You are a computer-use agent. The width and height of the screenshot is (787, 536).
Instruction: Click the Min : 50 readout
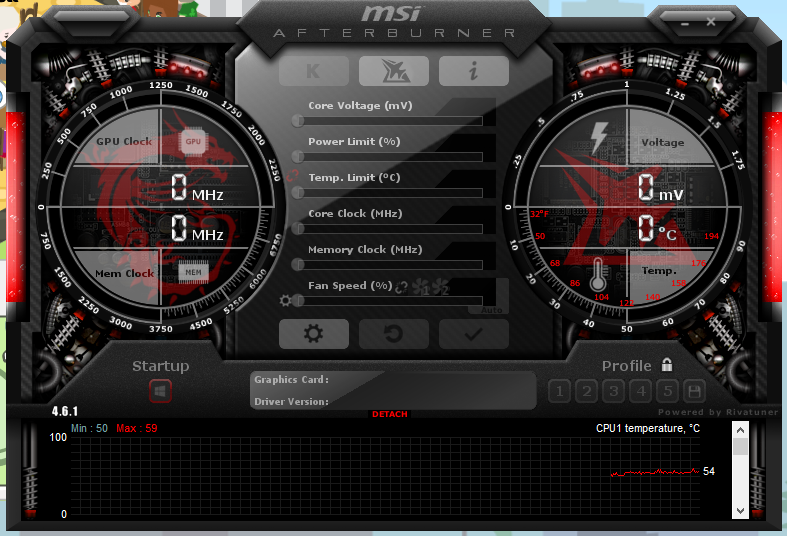point(89,428)
